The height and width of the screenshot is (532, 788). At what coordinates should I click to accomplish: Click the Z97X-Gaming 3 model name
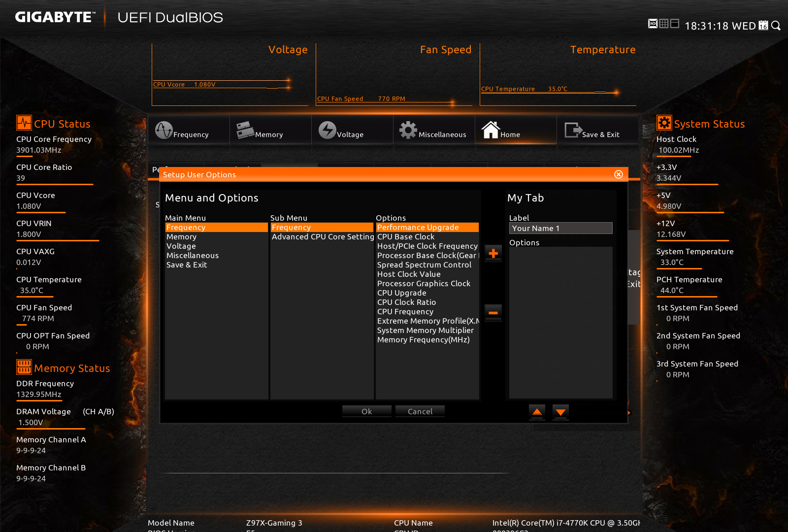click(x=274, y=523)
